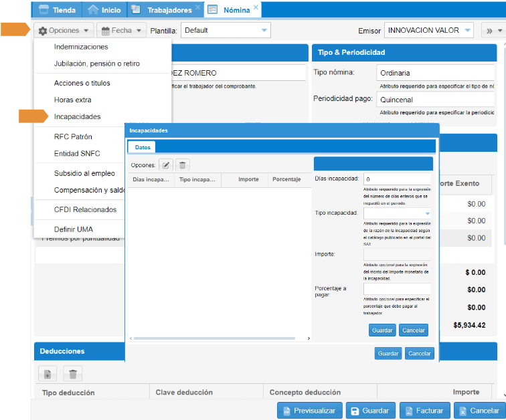
Task: Open the Opciones dropdown menu
Action: pyautogui.click(x=65, y=31)
